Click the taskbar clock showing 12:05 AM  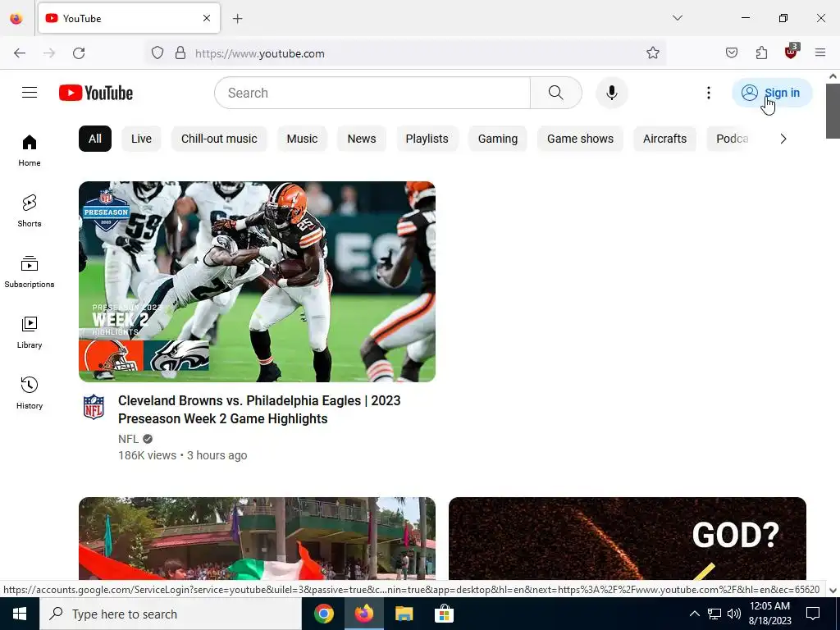[769, 614]
